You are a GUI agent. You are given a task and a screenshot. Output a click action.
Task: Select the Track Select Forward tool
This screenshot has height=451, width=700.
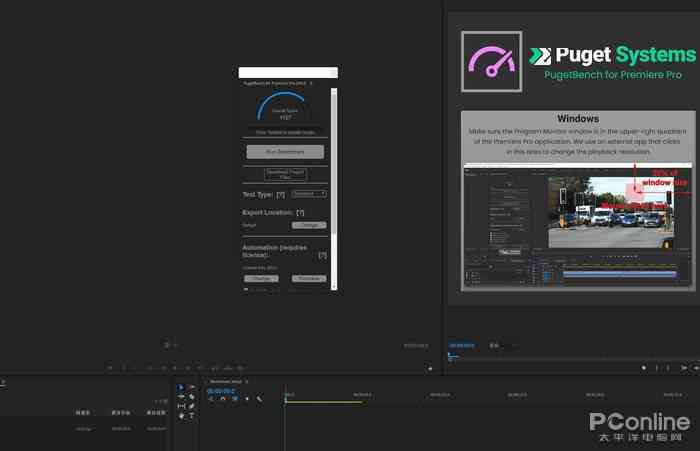coord(192,387)
